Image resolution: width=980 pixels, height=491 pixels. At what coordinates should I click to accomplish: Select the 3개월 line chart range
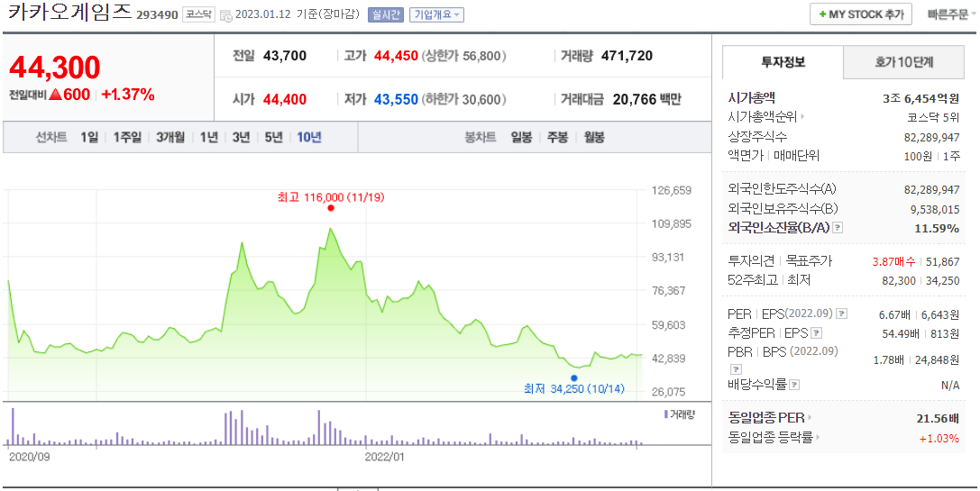pyautogui.click(x=170, y=138)
